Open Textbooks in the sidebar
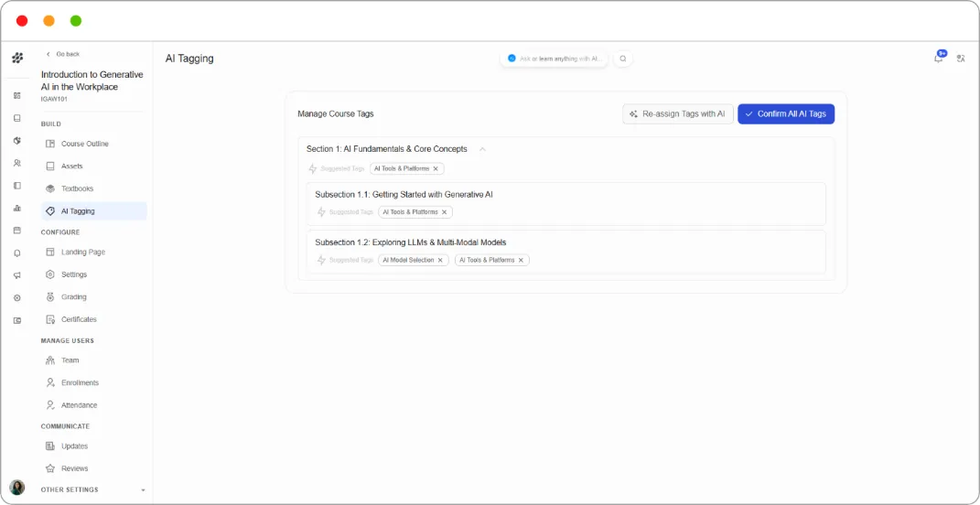Screen dimensions: 980x505 (93, 188)
